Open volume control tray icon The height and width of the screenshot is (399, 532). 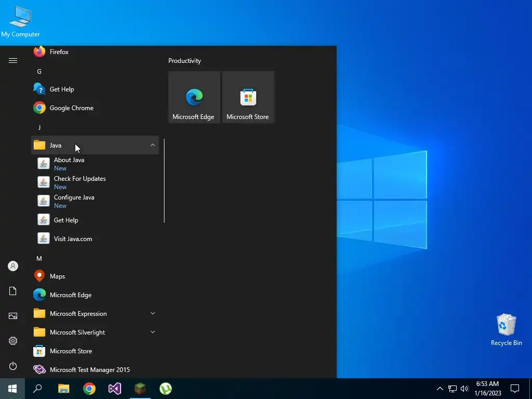click(464, 389)
